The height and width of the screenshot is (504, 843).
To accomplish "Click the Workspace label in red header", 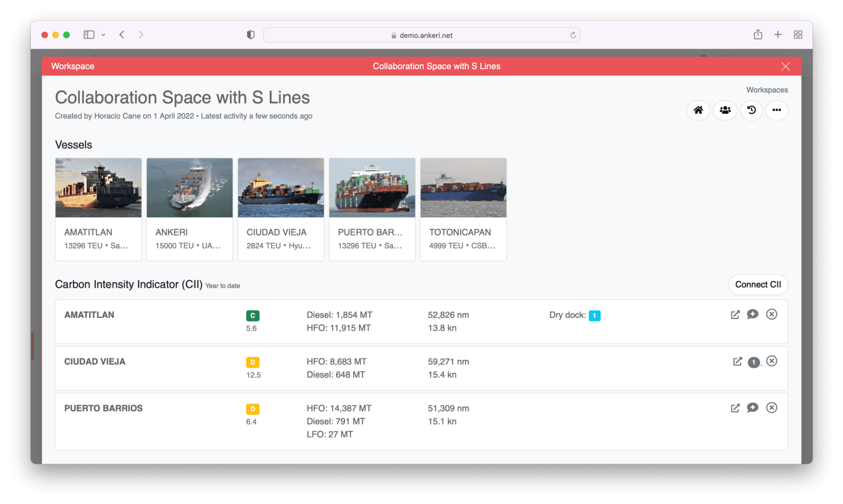I will (73, 66).
